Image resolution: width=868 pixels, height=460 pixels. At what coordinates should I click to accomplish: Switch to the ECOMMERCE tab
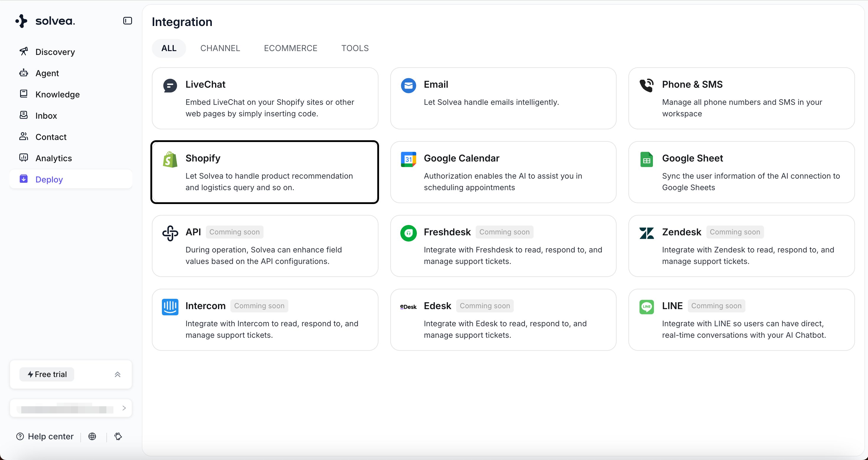[291, 48]
